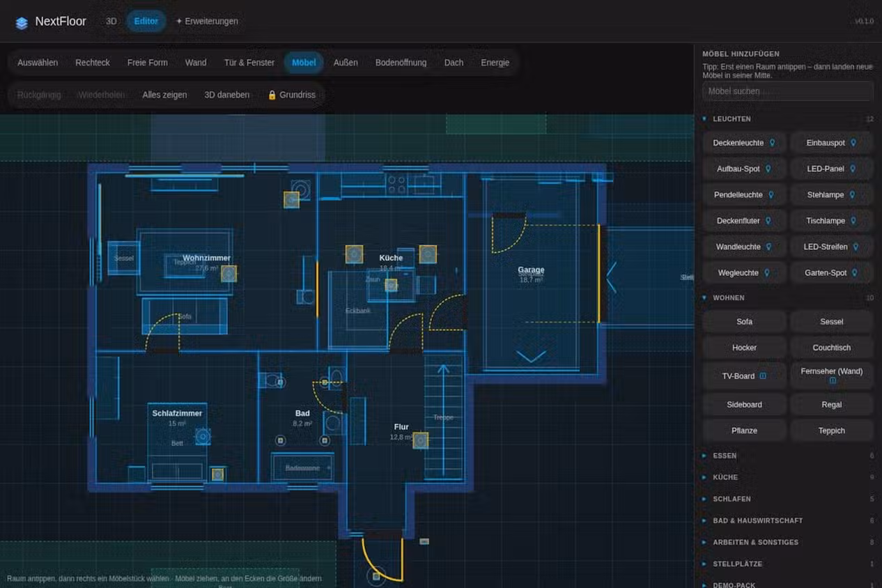This screenshot has height=588, width=882.
Task: Choose the Freie Form tool
Action: pyautogui.click(x=148, y=63)
